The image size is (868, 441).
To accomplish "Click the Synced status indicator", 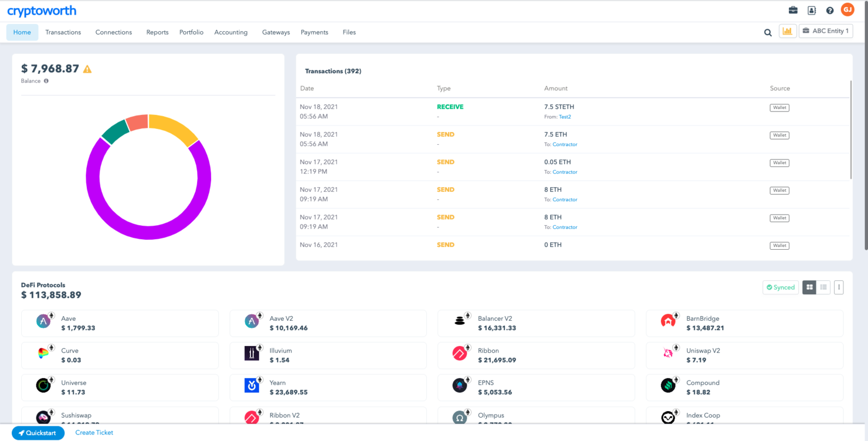I will [x=780, y=287].
